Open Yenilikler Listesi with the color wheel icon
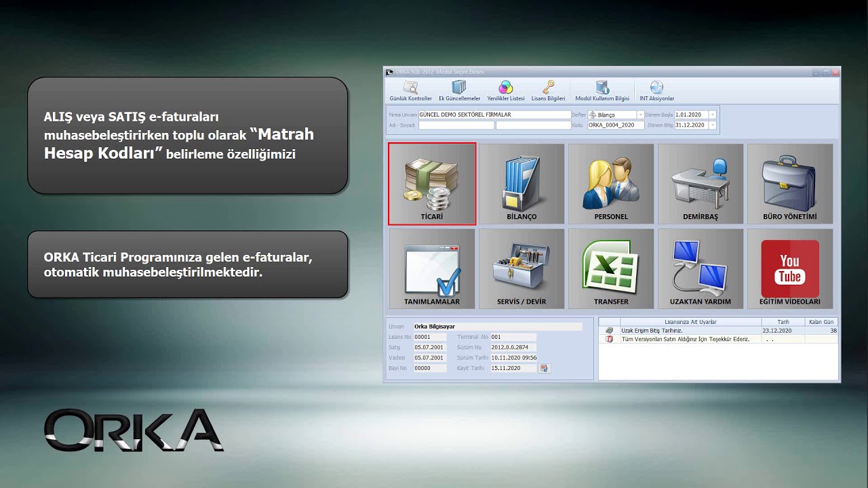This screenshot has width=868, height=488. 505,91
